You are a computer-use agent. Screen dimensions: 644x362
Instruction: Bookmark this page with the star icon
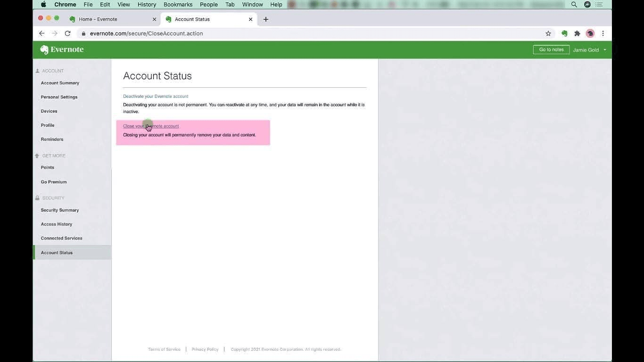[548, 33]
